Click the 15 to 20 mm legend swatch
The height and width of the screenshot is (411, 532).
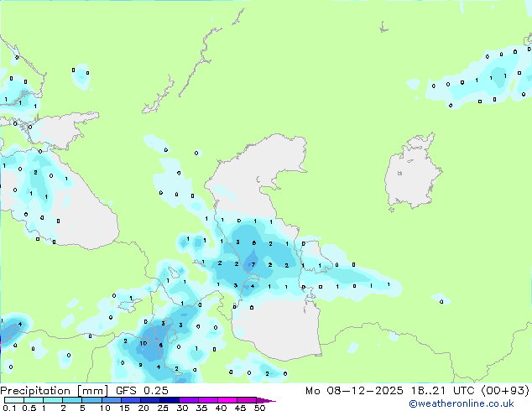click(131, 400)
